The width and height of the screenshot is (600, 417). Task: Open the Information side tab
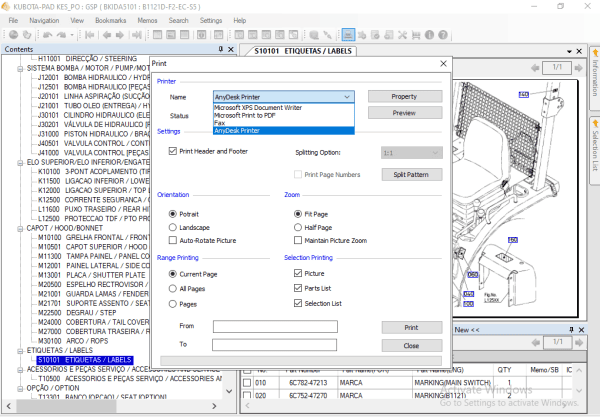[x=595, y=77]
